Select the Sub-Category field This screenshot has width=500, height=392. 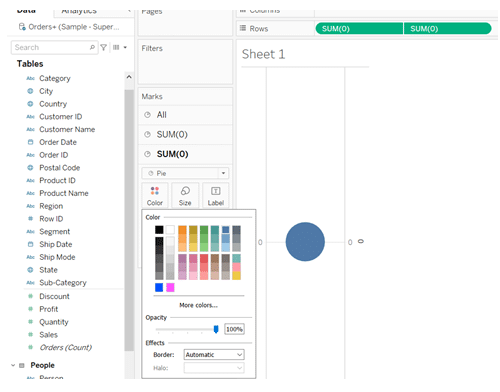pos(63,283)
